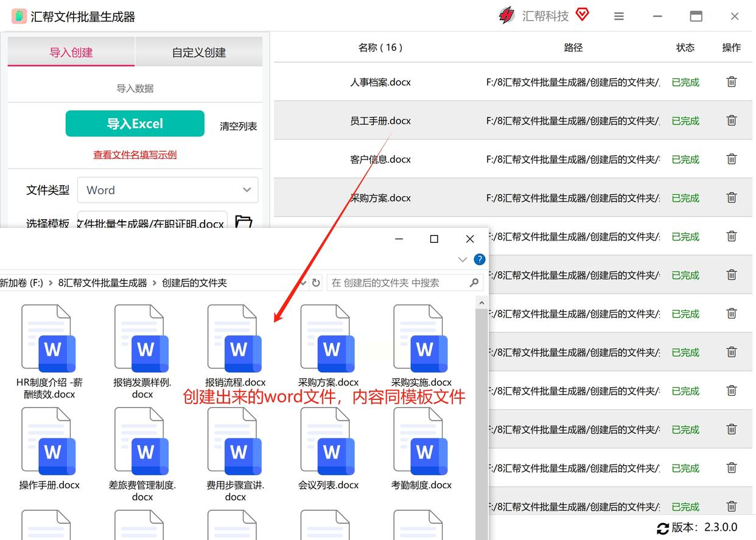Image resolution: width=756 pixels, height=540 pixels.
Task: Select 采购方案.docx in the generator name column
Action: point(380,198)
